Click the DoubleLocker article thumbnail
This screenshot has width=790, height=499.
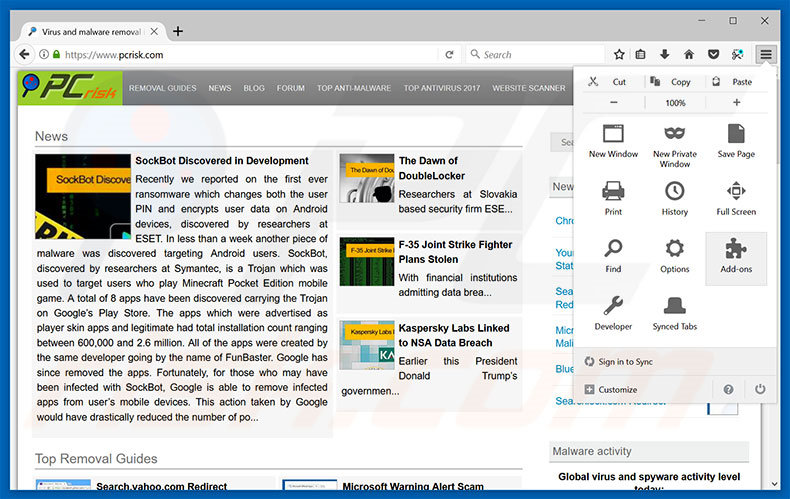pos(367,178)
